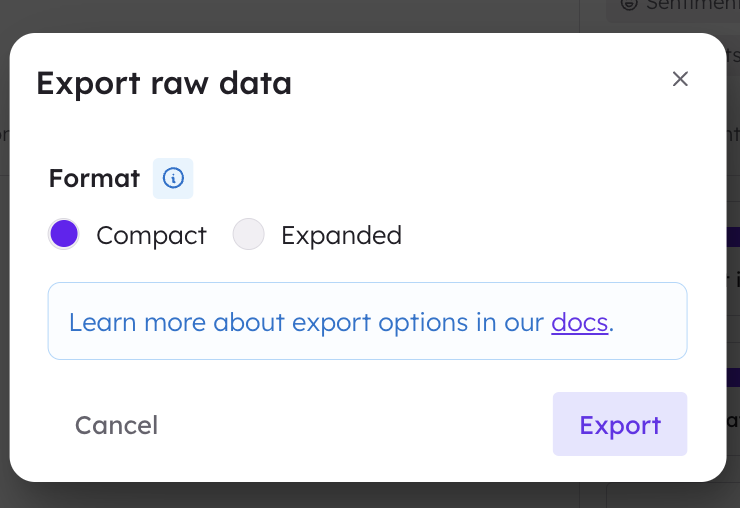
Task: Click the Export button
Action: pyautogui.click(x=620, y=424)
